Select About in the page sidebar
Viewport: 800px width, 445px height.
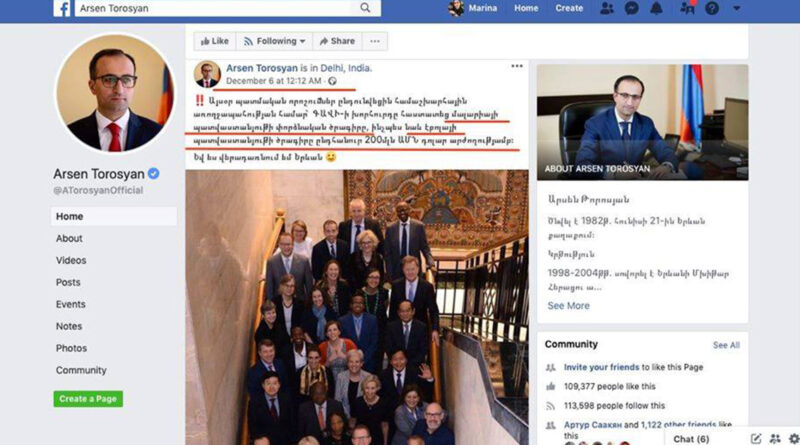click(69, 238)
